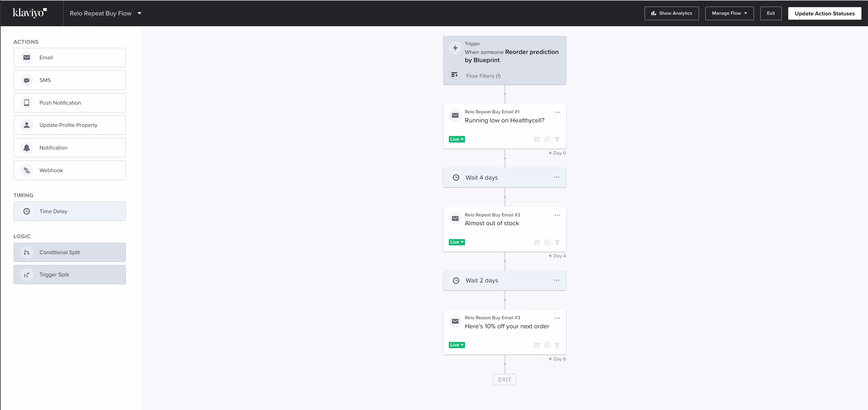Open the Manage Flow menu
868x410 pixels.
click(729, 14)
